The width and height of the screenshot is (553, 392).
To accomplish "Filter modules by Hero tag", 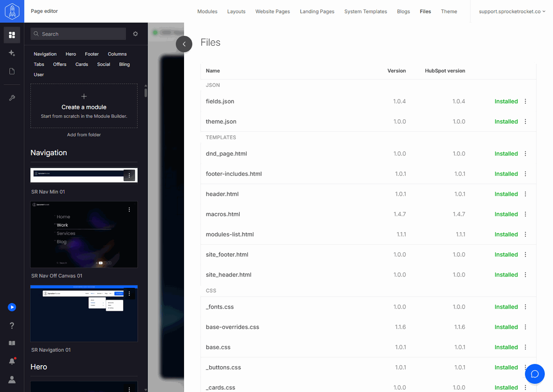I will pyautogui.click(x=71, y=54).
